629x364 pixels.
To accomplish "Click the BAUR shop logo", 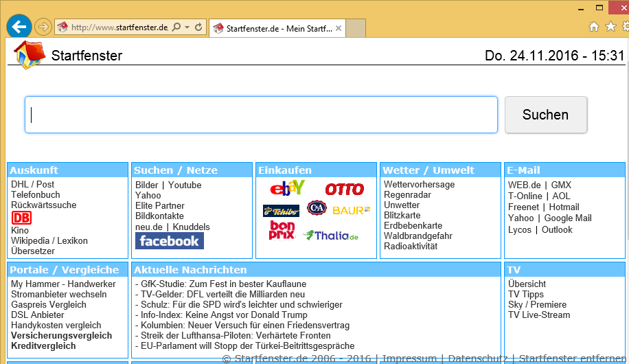I will pos(351,210).
